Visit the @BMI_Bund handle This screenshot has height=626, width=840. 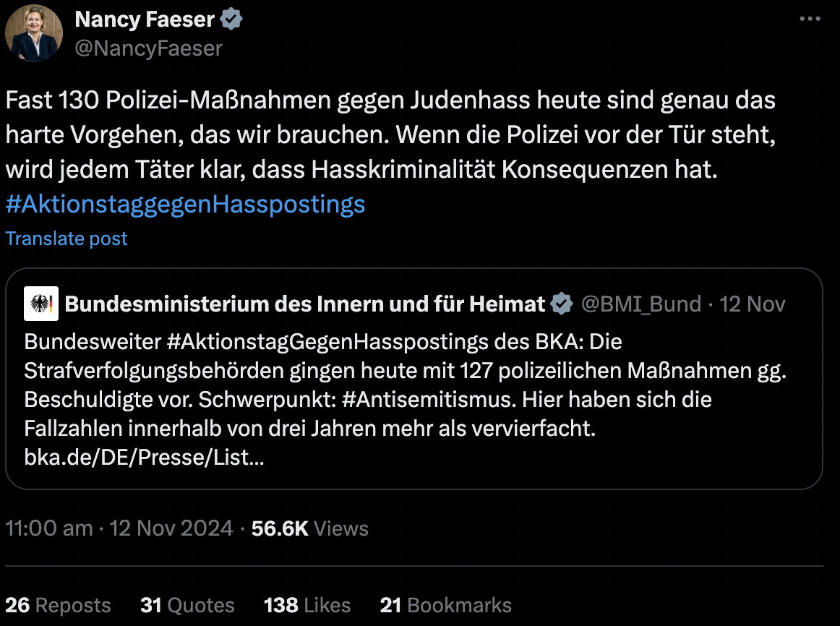coord(641,304)
